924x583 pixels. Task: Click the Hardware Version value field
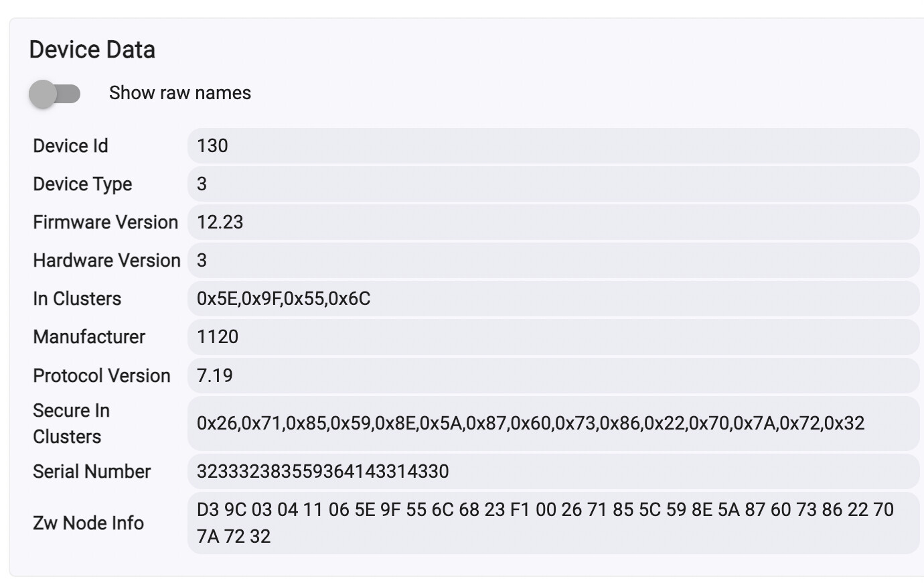pos(553,260)
